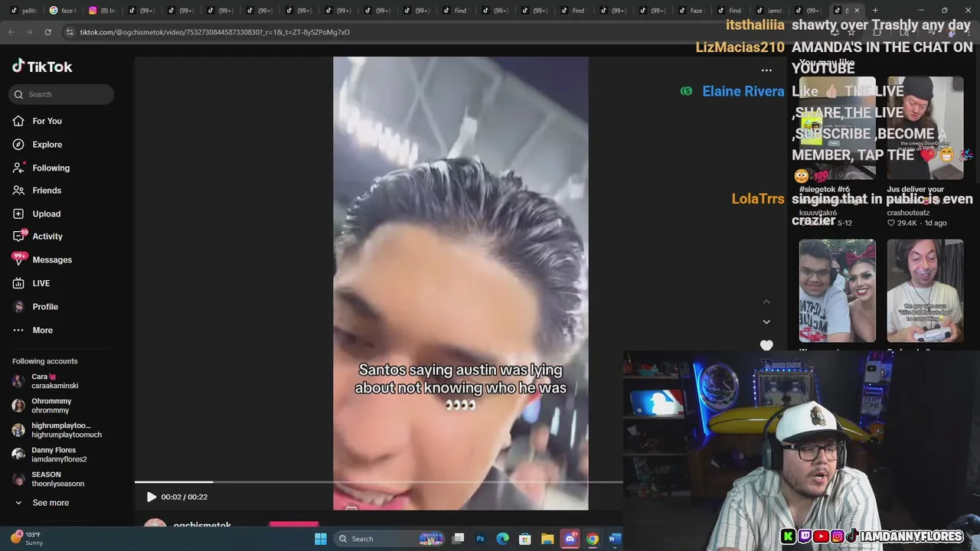
Task: Open the 'Jus deliver your' recommended video
Action: click(925, 129)
